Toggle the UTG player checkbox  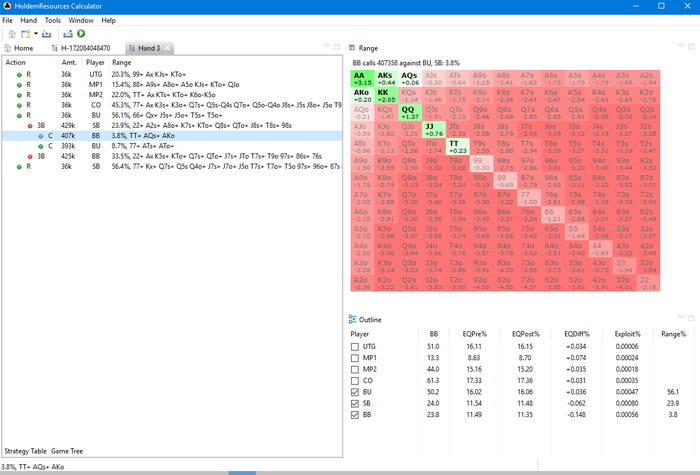click(355, 346)
